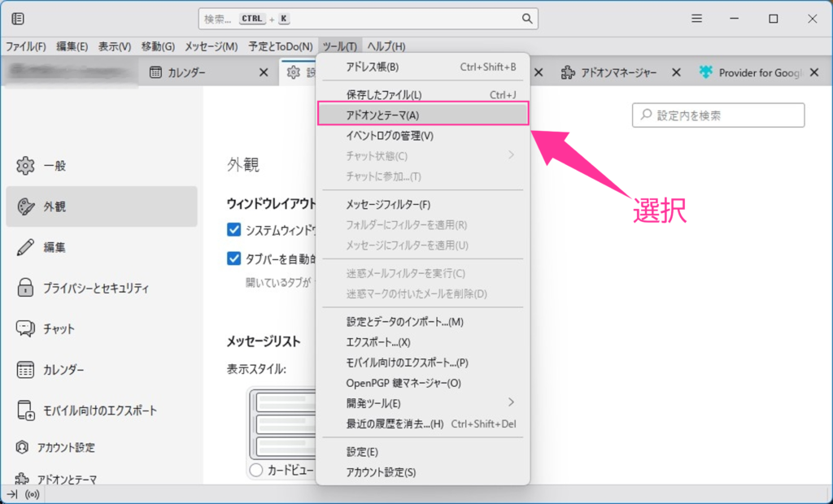
Task: Open チャット settings via speech bubble icon
Action: (26, 329)
